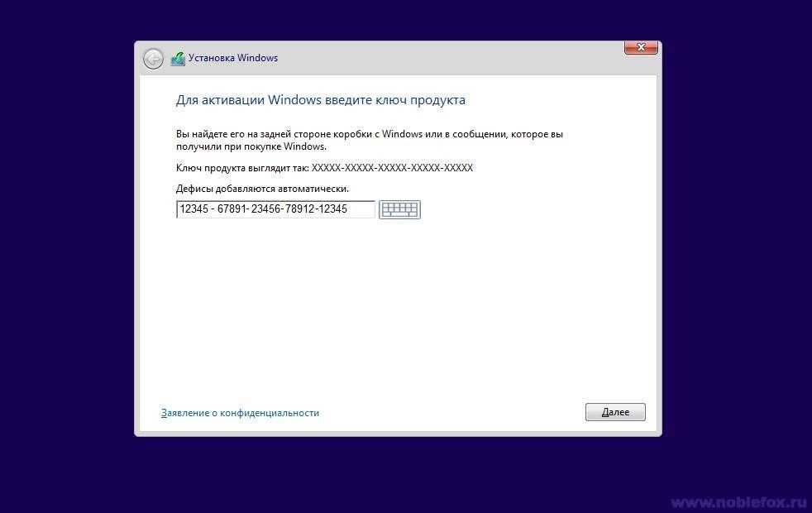Screen dimensions: 812x513
Task: Click Дефисы добавляются автоматически label
Action: pyautogui.click(x=263, y=189)
